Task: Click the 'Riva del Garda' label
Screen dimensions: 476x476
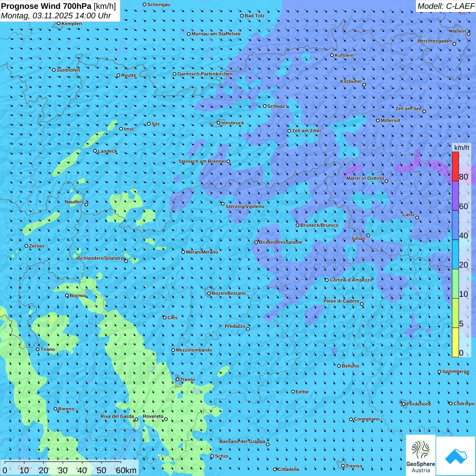Action: [117, 416]
